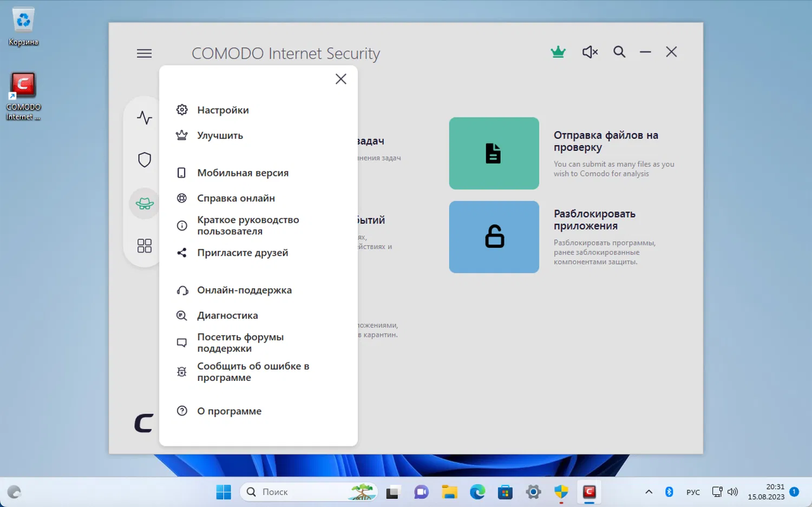Open File Explorer from the taskbar
Screen dimensions: 812x507
click(449, 492)
